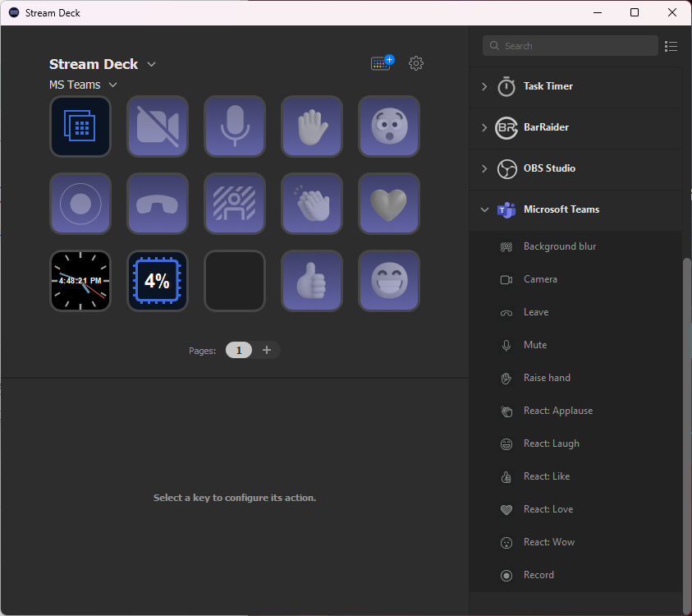Click the Task Timer label
The height and width of the screenshot is (616, 692).
point(548,86)
